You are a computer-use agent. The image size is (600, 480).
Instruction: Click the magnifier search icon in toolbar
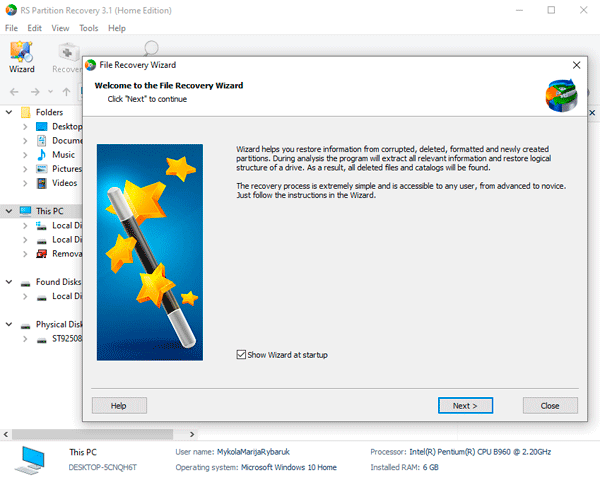pos(151,48)
